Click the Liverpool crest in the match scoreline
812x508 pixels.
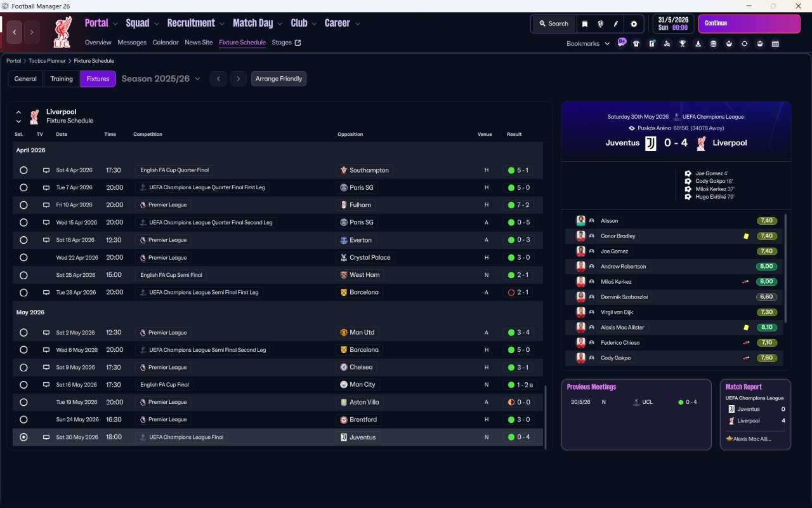(x=701, y=144)
